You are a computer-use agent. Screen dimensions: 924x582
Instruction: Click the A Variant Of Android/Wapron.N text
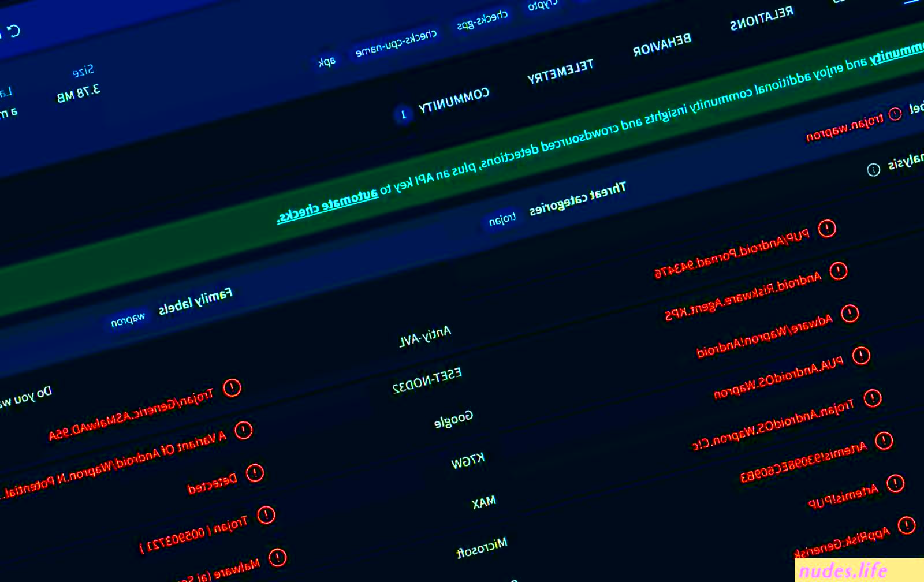click(x=114, y=464)
